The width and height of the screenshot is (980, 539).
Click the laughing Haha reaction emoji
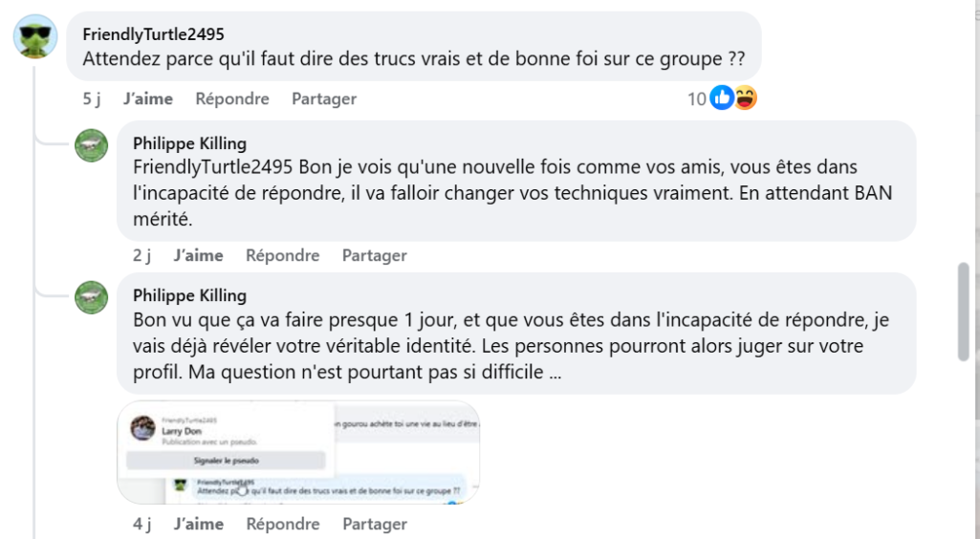coord(745,97)
